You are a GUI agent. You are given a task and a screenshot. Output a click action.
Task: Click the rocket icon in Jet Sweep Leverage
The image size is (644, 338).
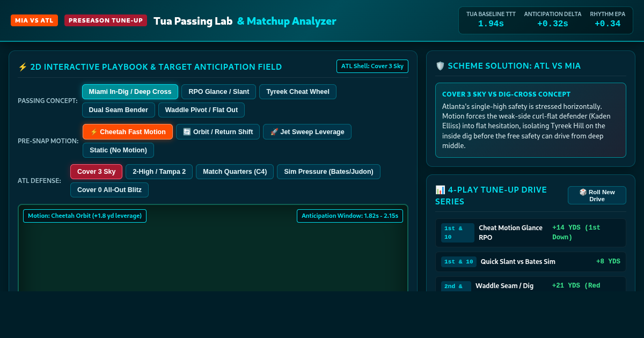[274, 132]
